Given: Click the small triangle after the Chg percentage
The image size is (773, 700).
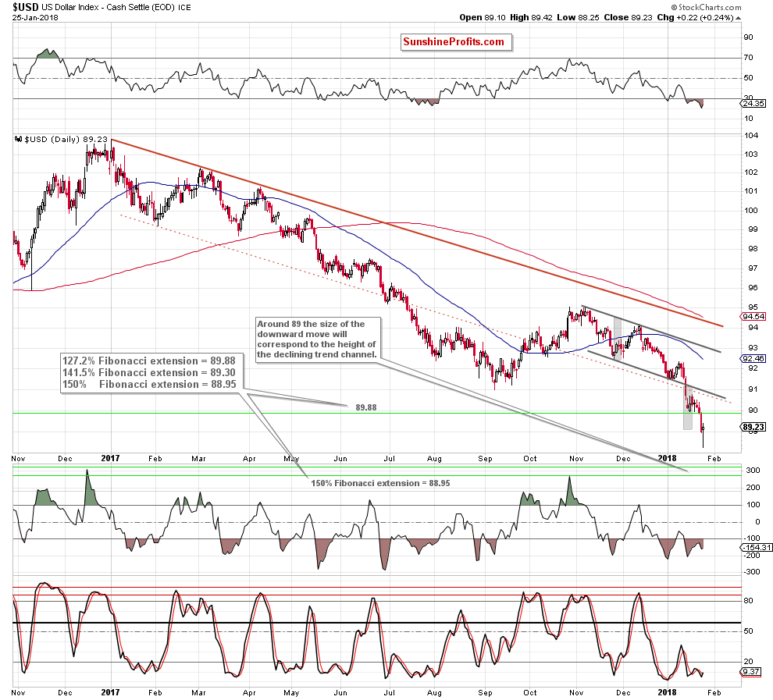Looking at the screenshot, I should (x=738, y=18).
